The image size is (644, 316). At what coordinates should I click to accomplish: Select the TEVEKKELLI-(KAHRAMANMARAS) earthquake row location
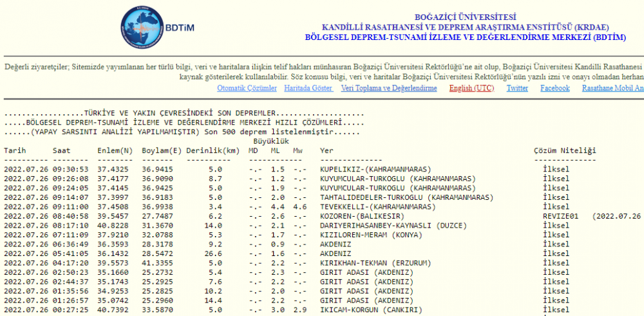click(377, 207)
